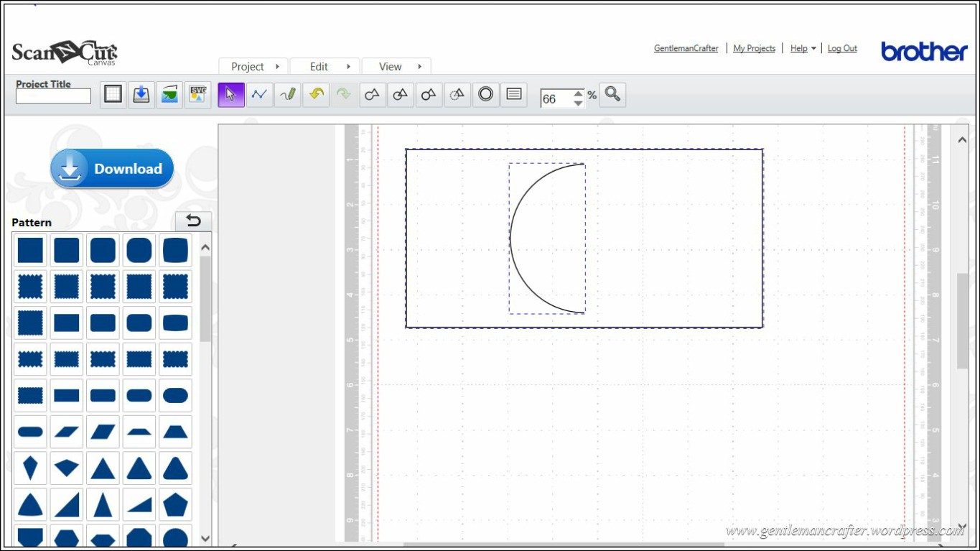Image resolution: width=980 pixels, height=551 pixels.
Task: Expand the Project menu
Action: [x=253, y=67]
